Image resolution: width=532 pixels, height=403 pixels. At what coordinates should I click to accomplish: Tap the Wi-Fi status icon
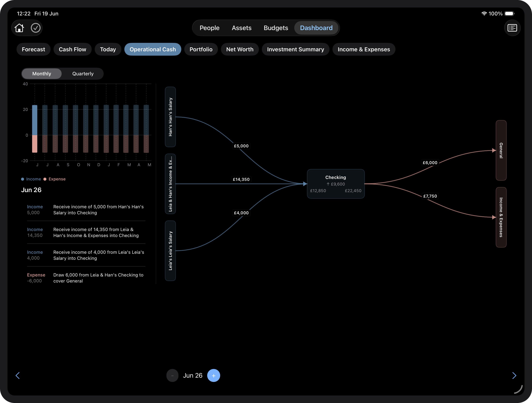(484, 14)
